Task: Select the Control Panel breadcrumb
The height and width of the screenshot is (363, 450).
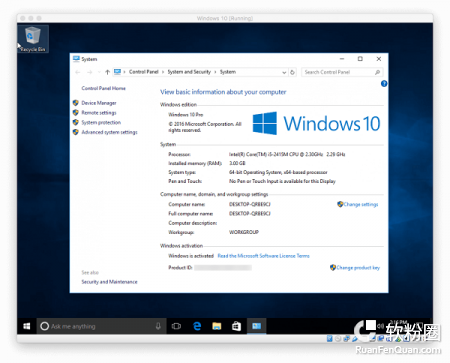Action: [x=144, y=72]
